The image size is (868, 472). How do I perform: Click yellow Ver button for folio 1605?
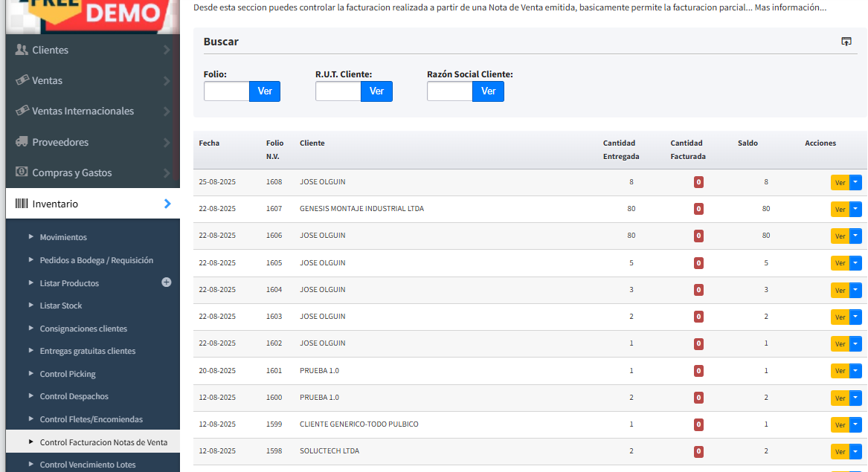pyautogui.click(x=840, y=263)
